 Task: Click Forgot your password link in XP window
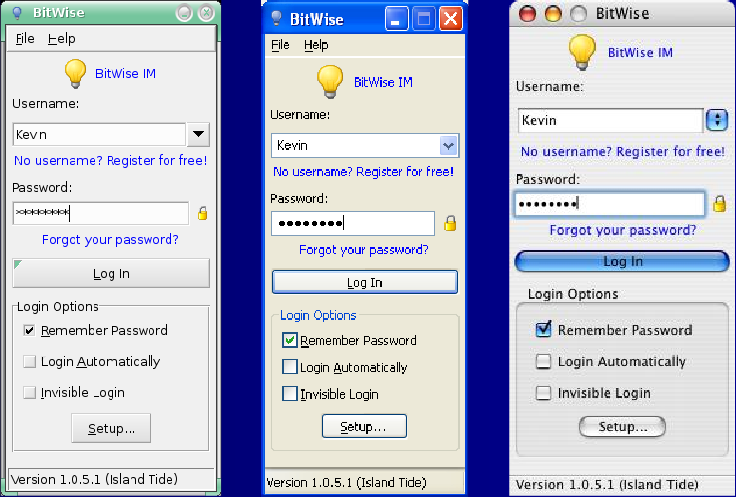(x=364, y=250)
